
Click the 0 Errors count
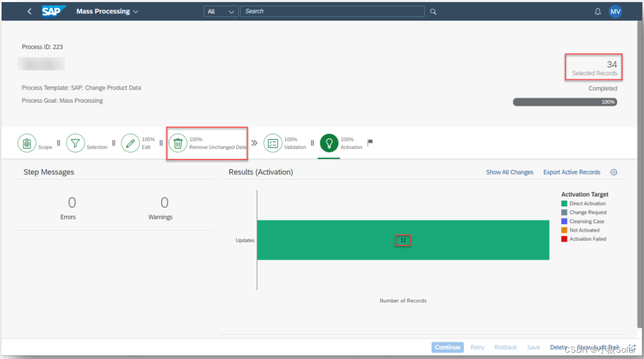(72, 203)
